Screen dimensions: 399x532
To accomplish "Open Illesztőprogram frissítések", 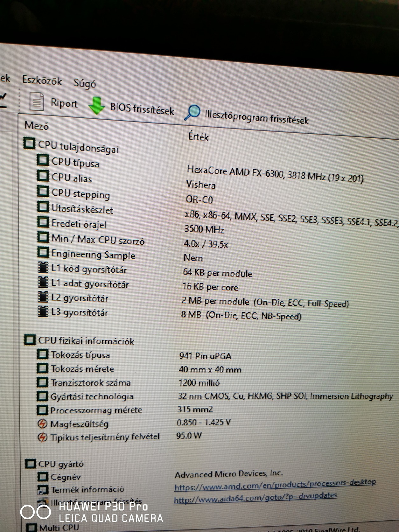I will [x=256, y=117].
